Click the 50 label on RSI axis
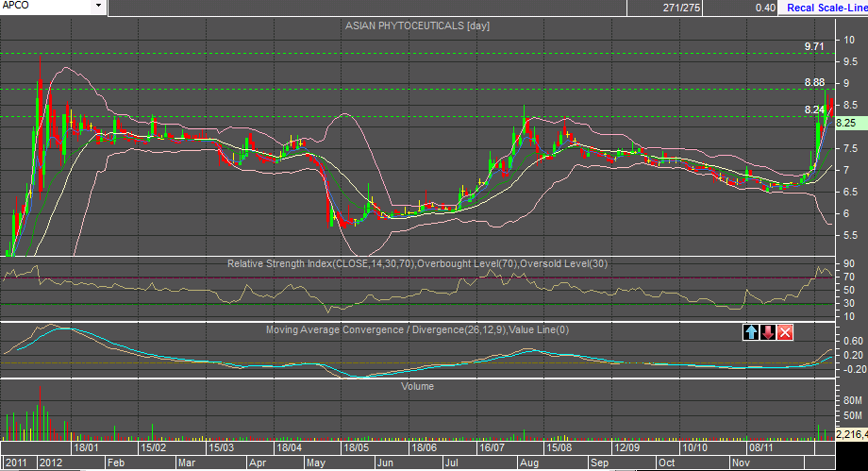 pyautogui.click(x=848, y=290)
